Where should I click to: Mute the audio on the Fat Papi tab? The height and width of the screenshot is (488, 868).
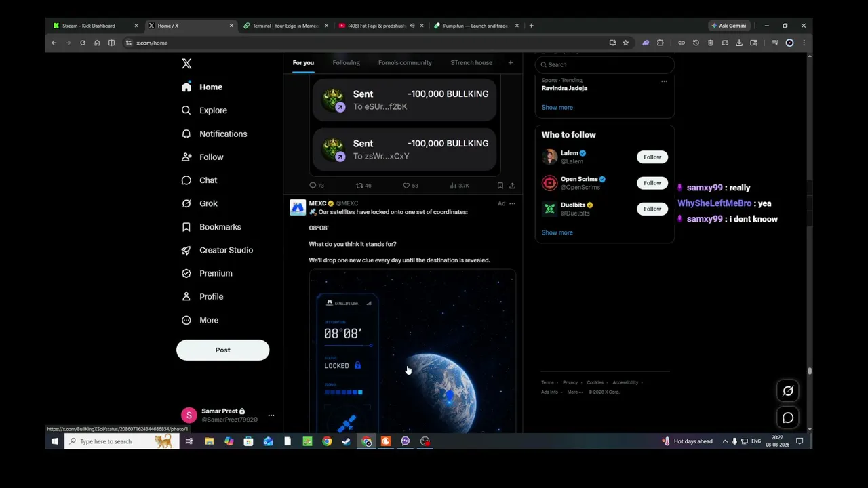pyautogui.click(x=412, y=26)
